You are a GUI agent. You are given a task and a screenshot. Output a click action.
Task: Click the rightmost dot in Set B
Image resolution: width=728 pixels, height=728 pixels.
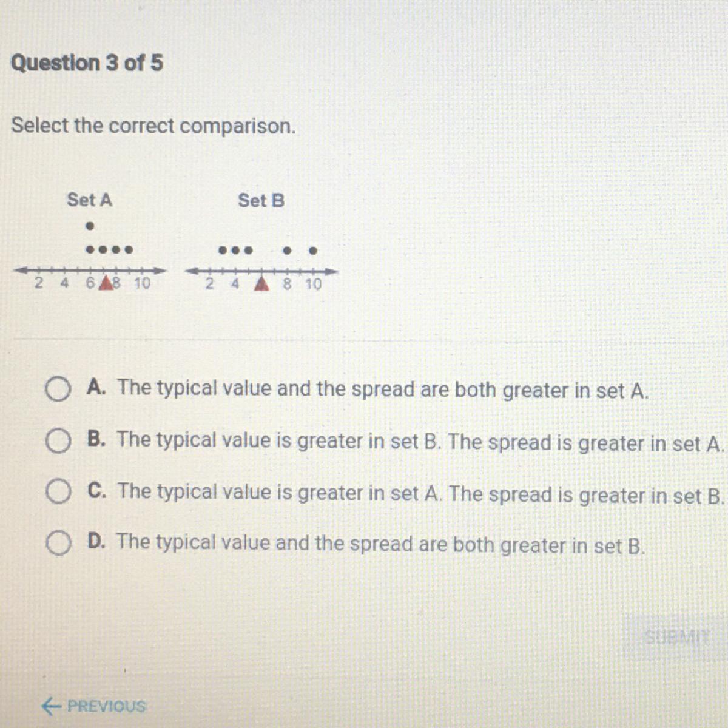(x=313, y=250)
